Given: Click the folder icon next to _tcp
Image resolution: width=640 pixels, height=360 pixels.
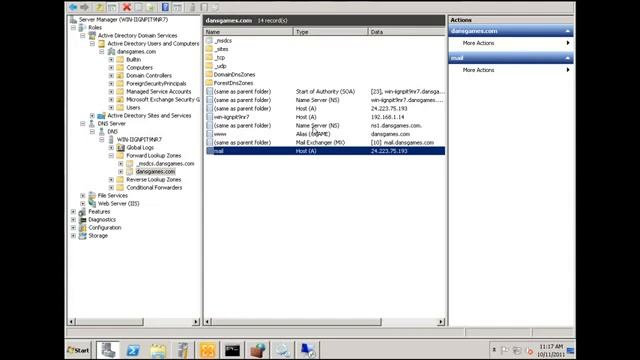Looking at the screenshot, I should coord(209,58).
